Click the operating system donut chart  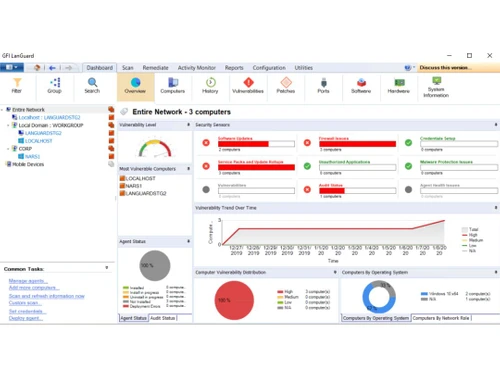379,297
